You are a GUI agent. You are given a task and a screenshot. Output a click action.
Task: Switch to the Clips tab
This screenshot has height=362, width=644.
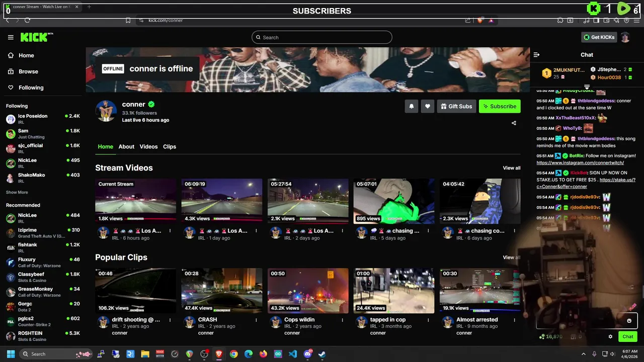pyautogui.click(x=170, y=146)
